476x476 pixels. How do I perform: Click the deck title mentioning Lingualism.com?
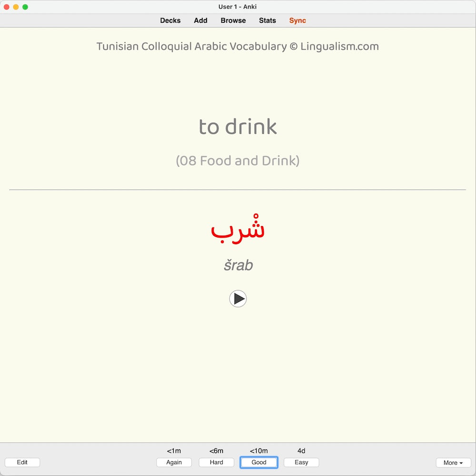(238, 46)
